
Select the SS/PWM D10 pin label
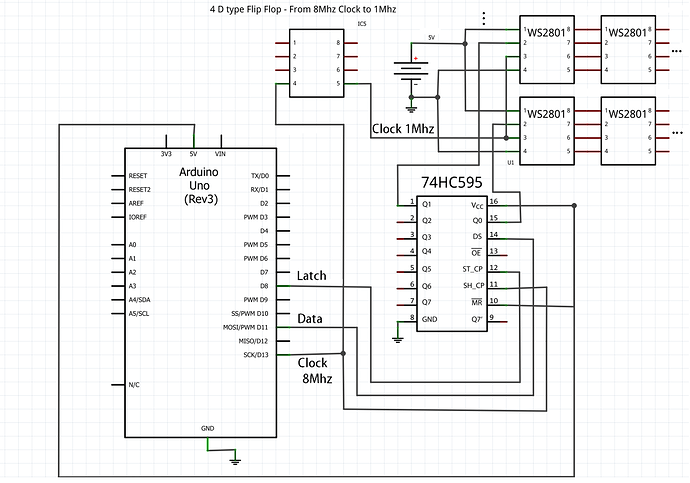[250, 314]
